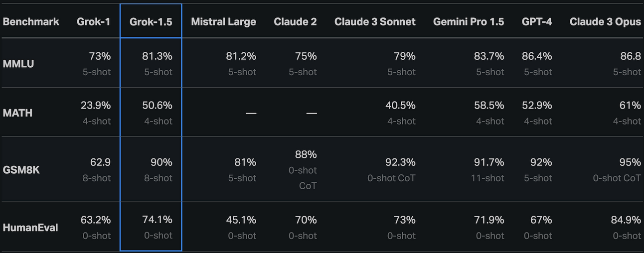Select the MMLU row label
This screenshot has height=253, width=644.
18,64
